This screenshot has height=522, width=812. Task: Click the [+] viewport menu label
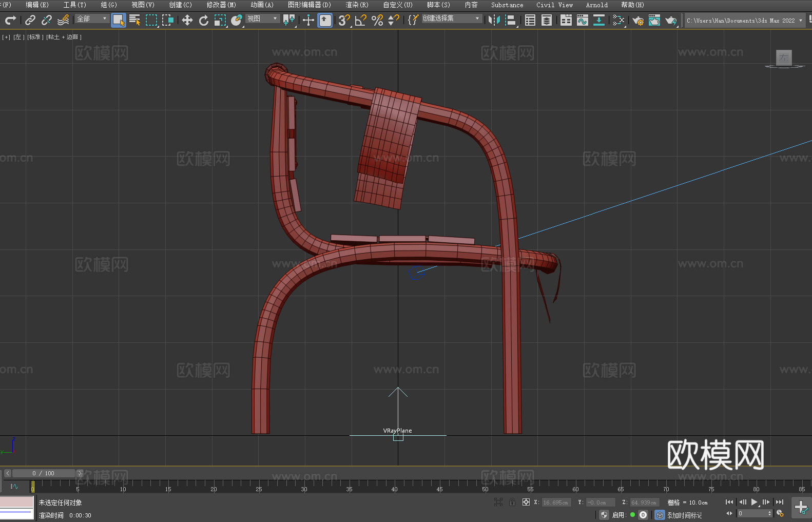[x=6, y=37]
